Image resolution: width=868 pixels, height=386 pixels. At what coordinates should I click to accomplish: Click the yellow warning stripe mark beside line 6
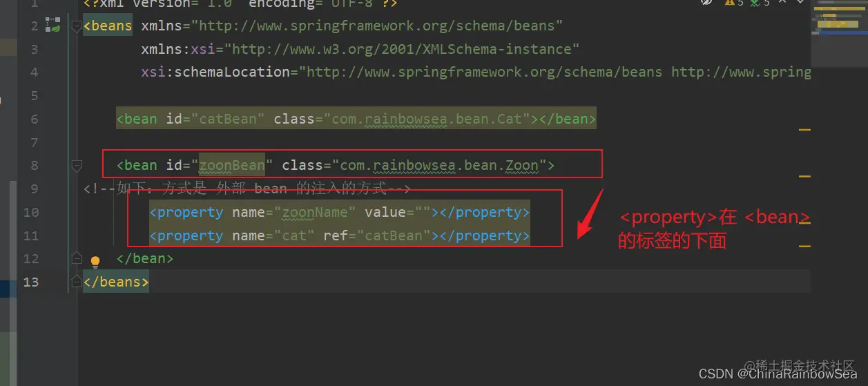tap(804, 129)
